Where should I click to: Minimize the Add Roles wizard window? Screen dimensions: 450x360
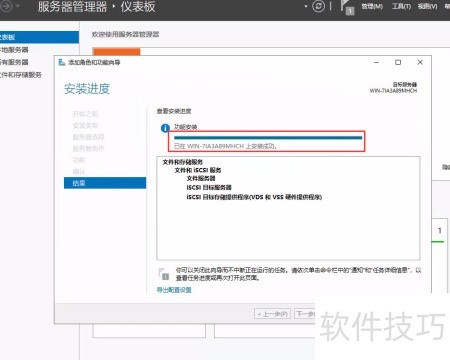(x=376, y=62)
